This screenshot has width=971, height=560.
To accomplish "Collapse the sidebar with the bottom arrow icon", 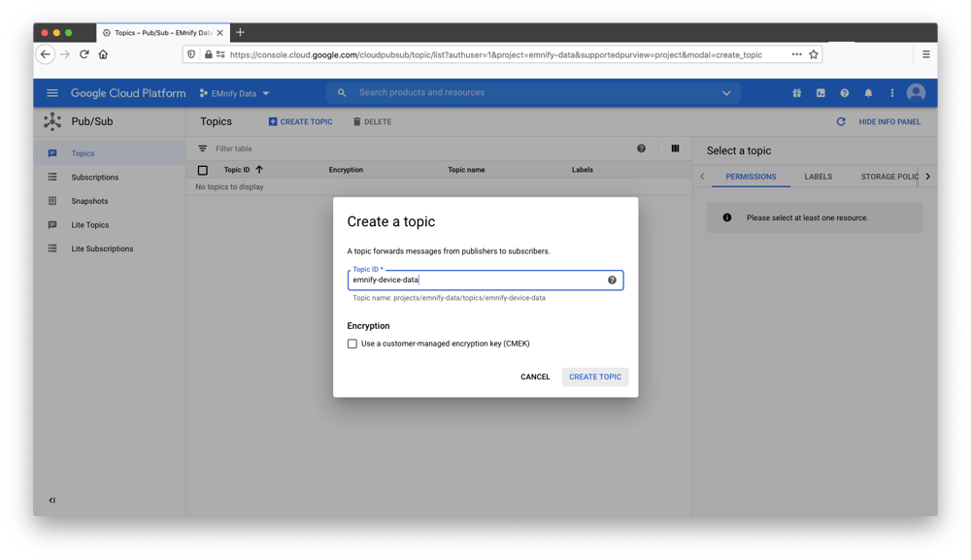I will coord(52,500).
